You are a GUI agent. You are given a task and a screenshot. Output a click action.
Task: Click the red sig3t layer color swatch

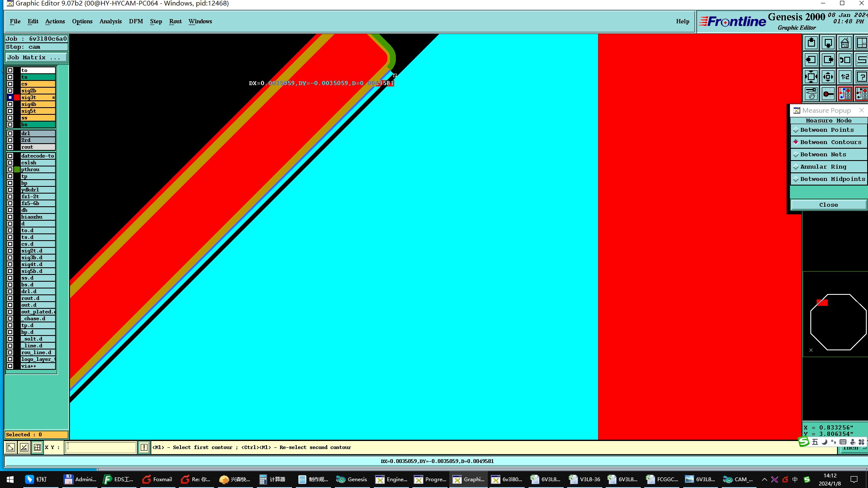pyautogui.click(x=17, y=97)
